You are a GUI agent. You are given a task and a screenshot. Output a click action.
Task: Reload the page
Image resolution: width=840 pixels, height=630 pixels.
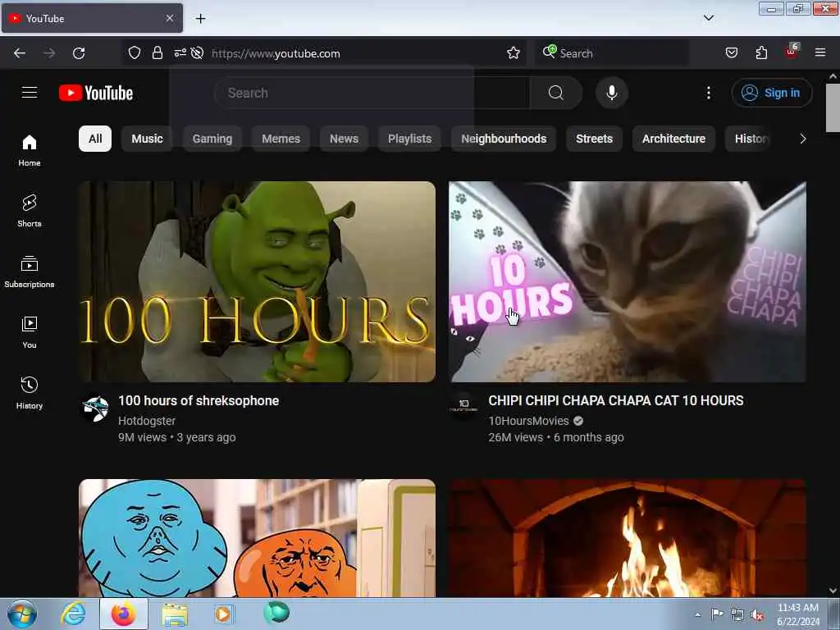point(79,53)
